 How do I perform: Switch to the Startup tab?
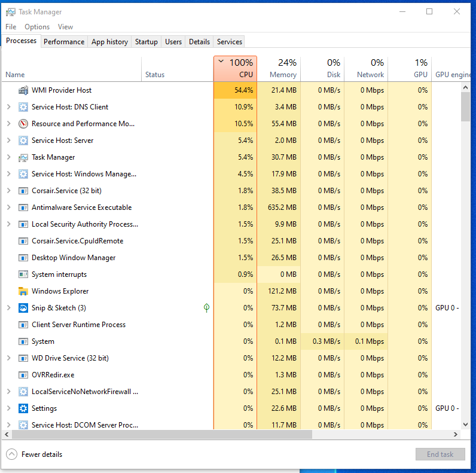[x=147, y=42]
